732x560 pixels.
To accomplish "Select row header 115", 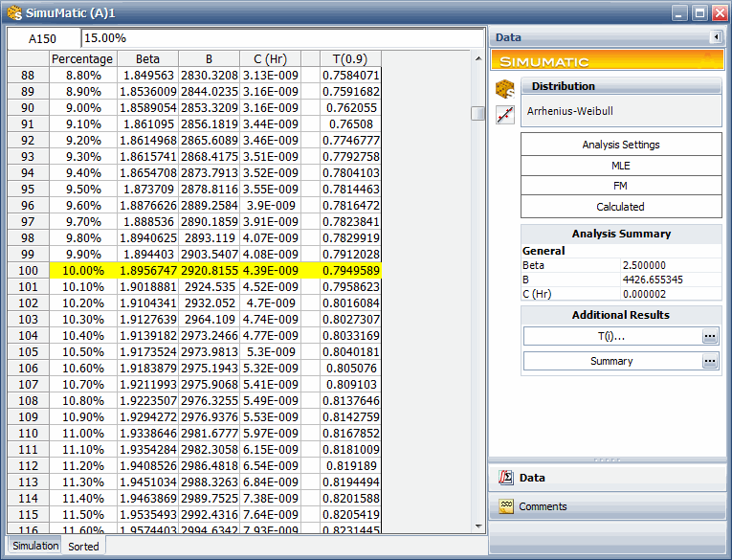I will pos(28,515).
